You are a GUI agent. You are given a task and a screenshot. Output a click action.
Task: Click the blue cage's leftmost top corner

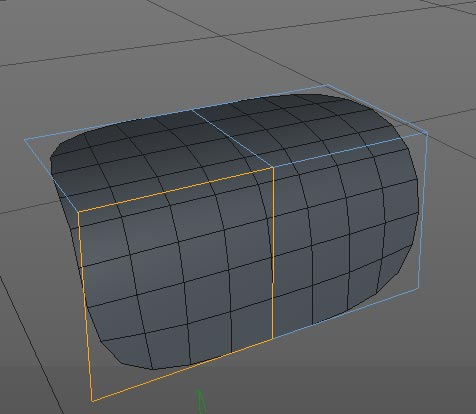(25, 140)
